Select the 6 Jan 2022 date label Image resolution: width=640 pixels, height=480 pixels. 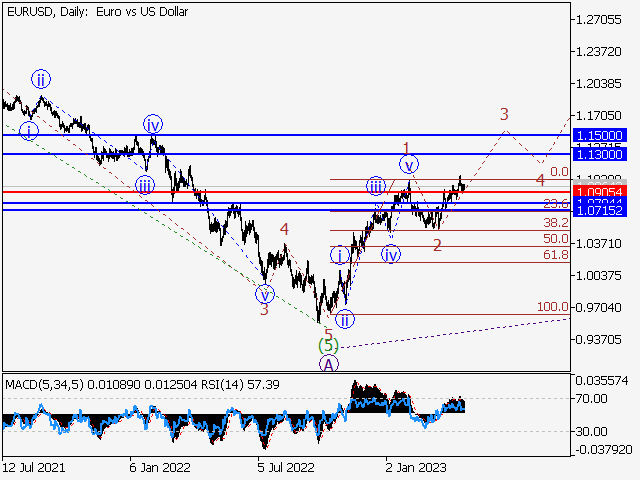[x=156, y=466]
